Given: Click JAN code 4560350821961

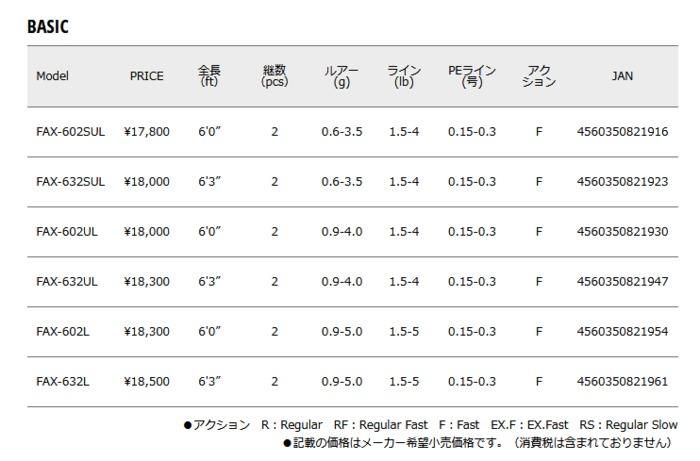Looking at the screenshot, I should (622, 382).
